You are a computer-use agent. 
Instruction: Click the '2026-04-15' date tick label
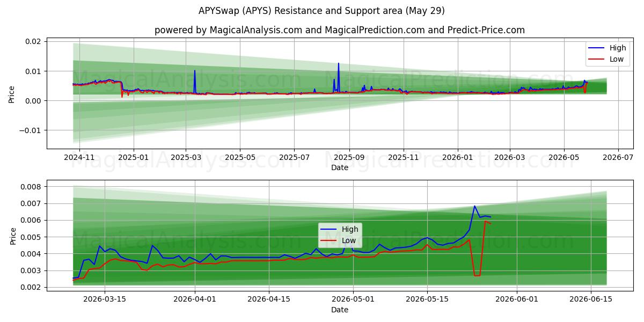click(269, 301)
